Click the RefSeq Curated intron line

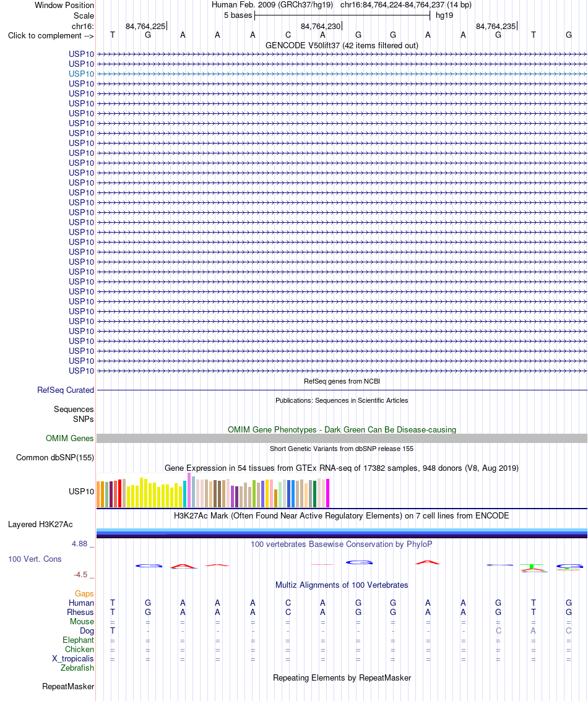point(342,390)
